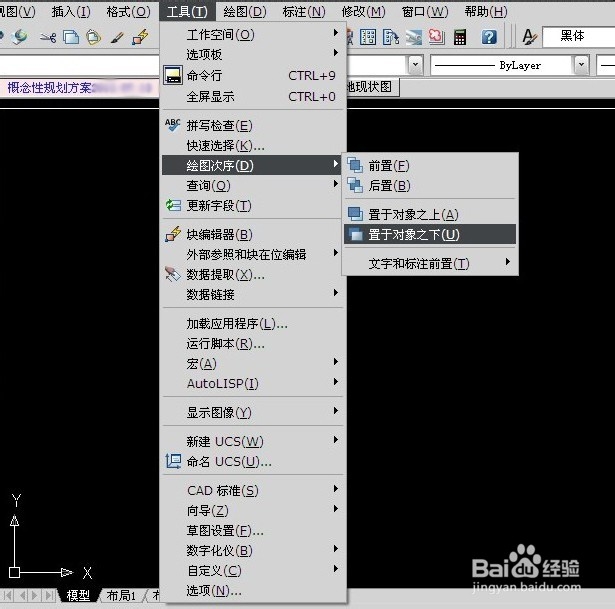Image resolution: width=615 pixels, height=609 pixels.
Task: Open the QuickCalc calculator icon
Action: (460, 37)
